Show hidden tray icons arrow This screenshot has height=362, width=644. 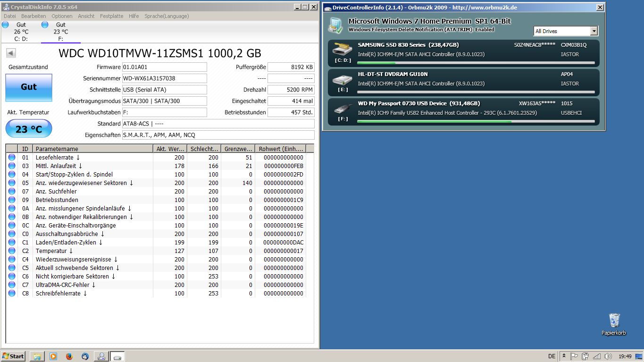[x=564, y=356]
